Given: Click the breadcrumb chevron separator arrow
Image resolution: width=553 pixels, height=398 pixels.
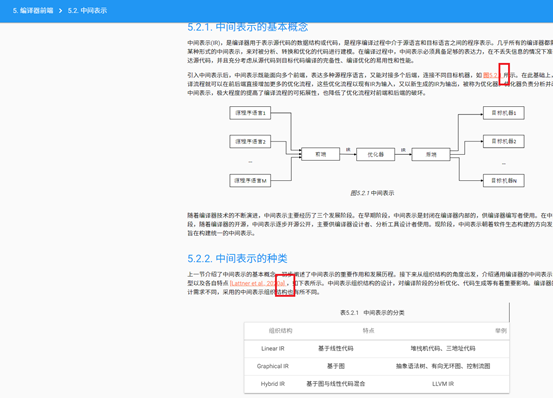Looking at the screenshot, I should (x=60, y=11).
